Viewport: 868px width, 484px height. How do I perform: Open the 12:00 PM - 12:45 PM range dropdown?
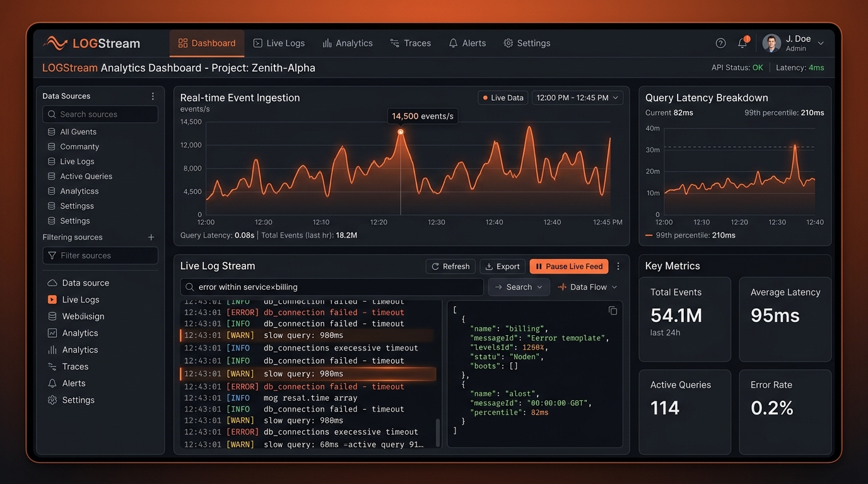(x=577, y=98)
